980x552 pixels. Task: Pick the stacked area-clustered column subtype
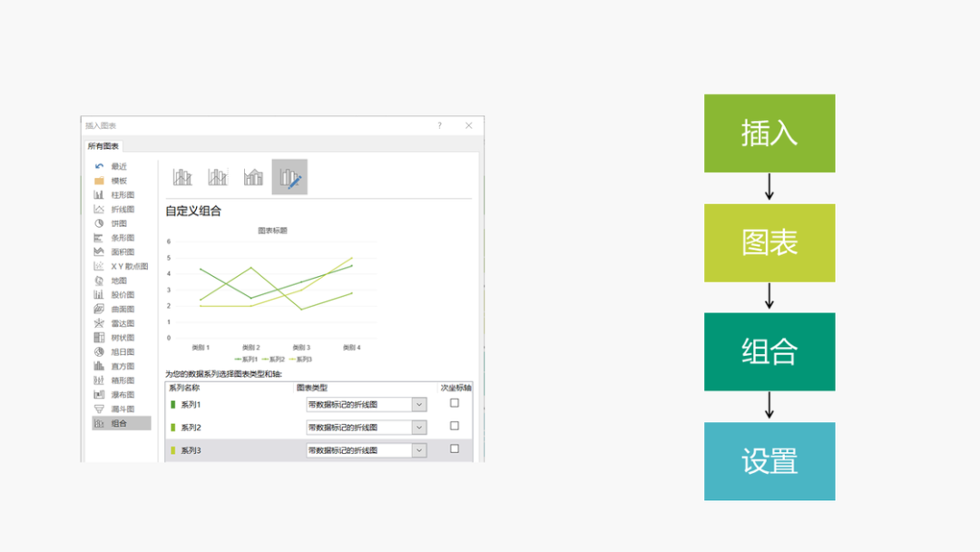[x=253, y=177]
